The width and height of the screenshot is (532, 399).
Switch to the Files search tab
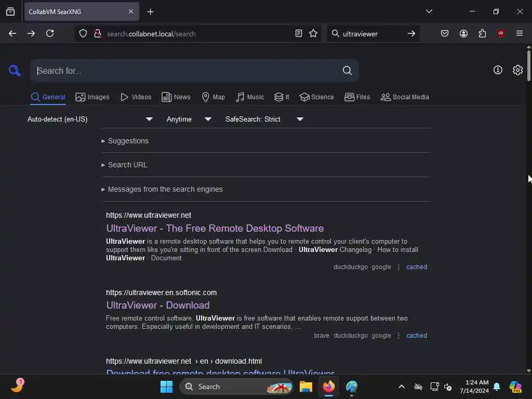[357, 97]
